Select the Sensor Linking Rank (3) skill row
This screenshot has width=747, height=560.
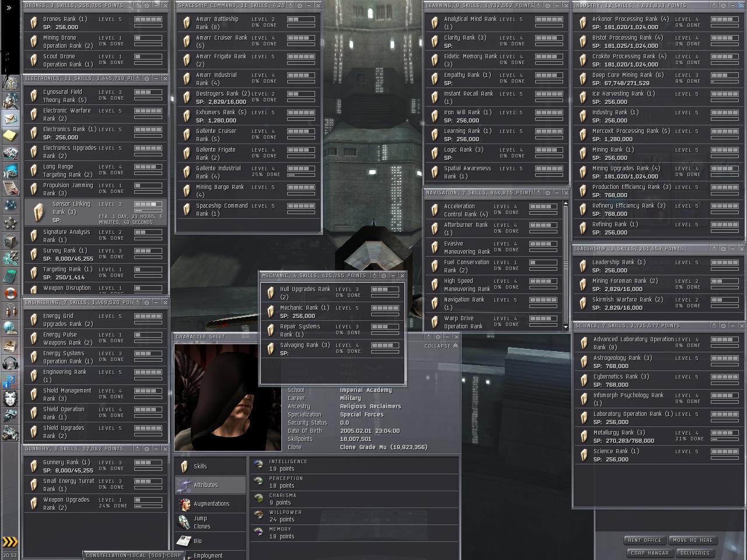[x=96, y=212]
